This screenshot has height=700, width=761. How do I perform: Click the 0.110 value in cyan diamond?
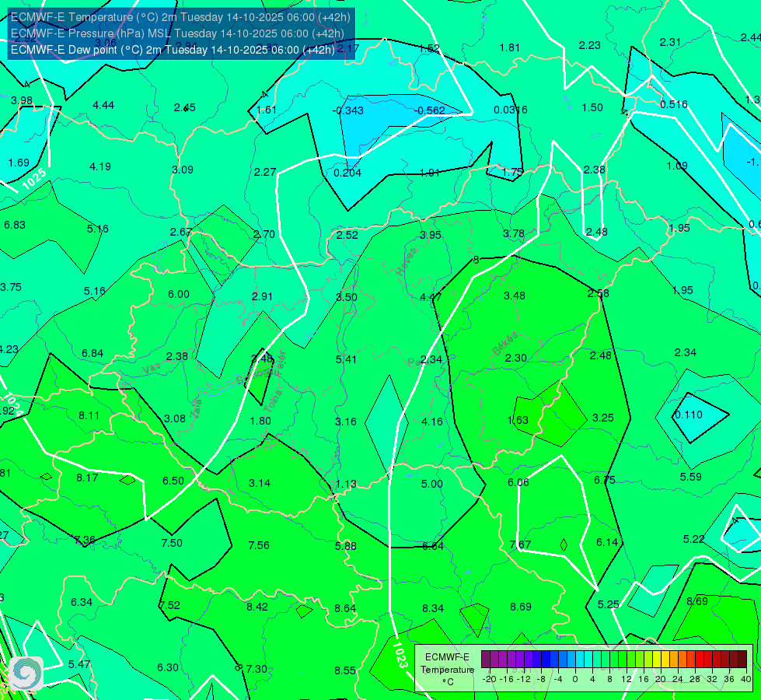689,415
